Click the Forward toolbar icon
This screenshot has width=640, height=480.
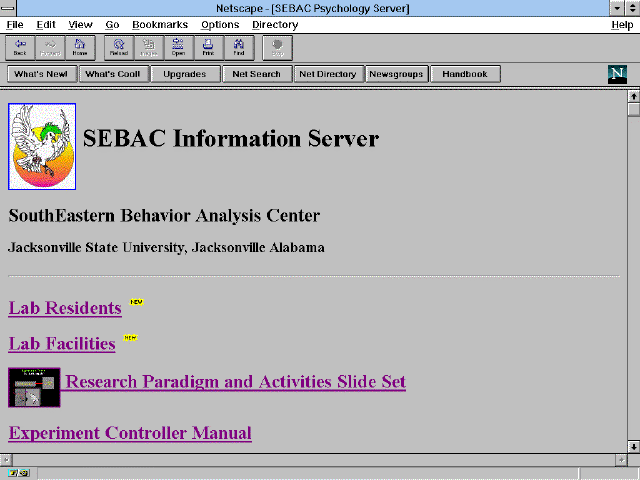coord(50,48)
